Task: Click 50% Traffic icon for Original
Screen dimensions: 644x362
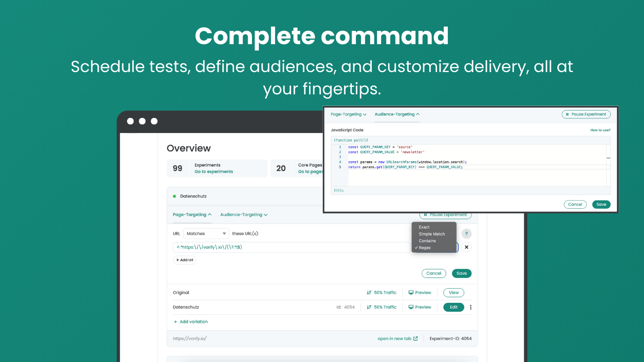Action: click(x=369, y=293)
